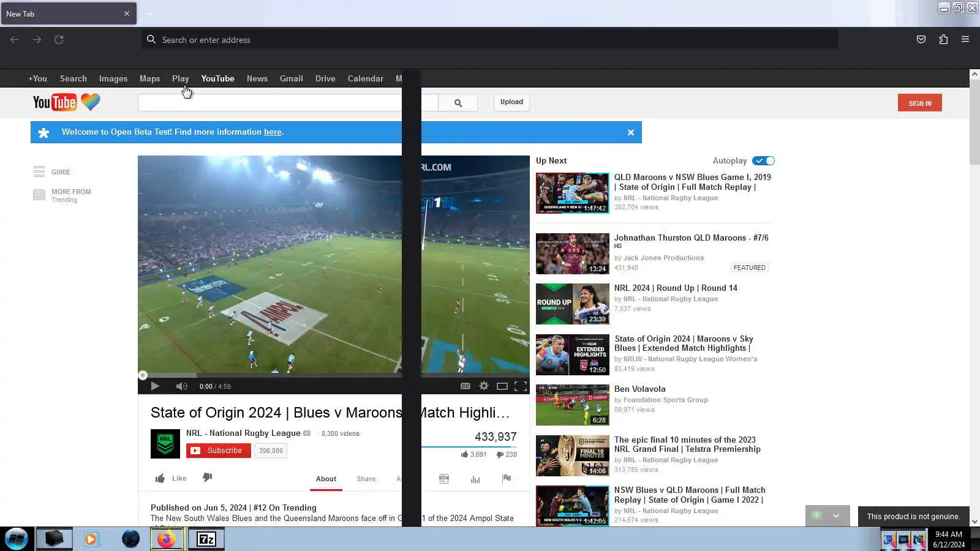Follow the 'here' link in the banner
980x551 pixels.
pyautogui.click(x=273, y=132)
